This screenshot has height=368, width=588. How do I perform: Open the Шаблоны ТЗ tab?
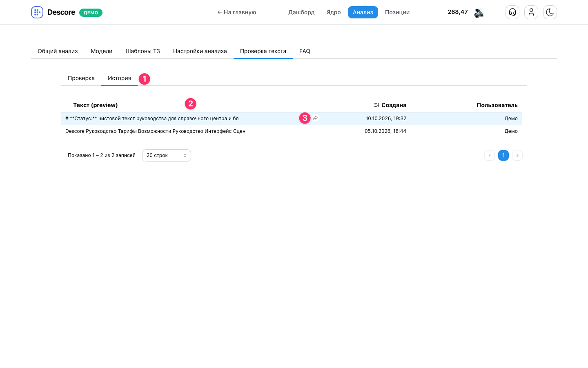coord(143,51)
